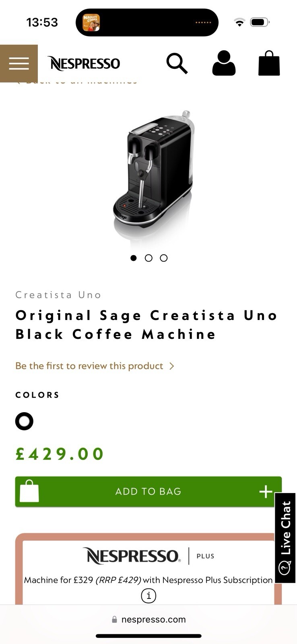The width and height of the screenshot is (297, 644).
Task: Expand the review chevron arrow
Action: (x=172, y=366)
